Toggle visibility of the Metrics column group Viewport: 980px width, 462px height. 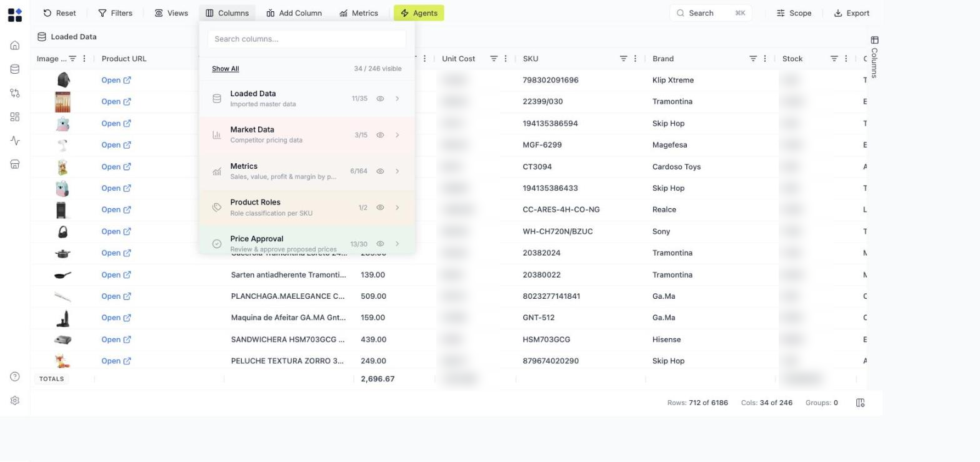[380, 171]
